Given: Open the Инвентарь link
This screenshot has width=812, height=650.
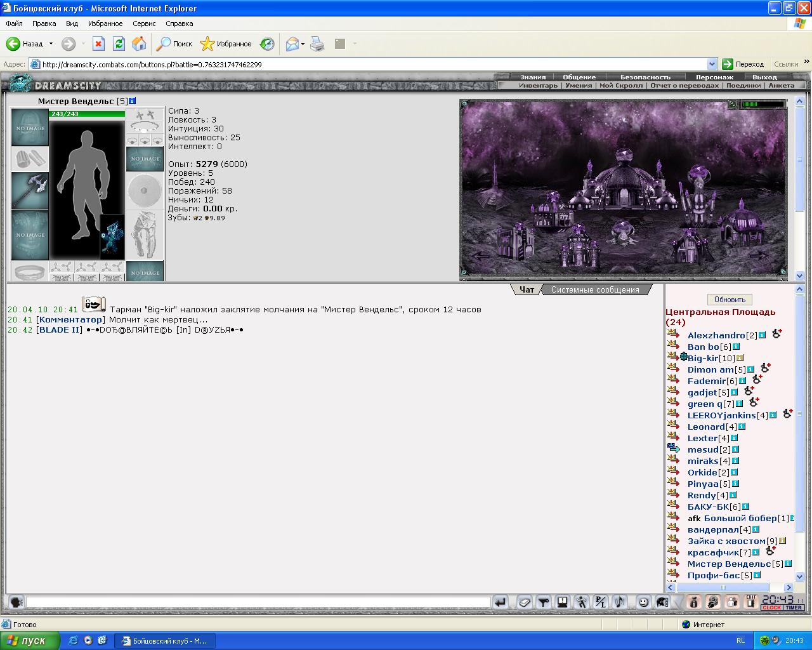Looking at the screenshot, I should click(538, 85).
